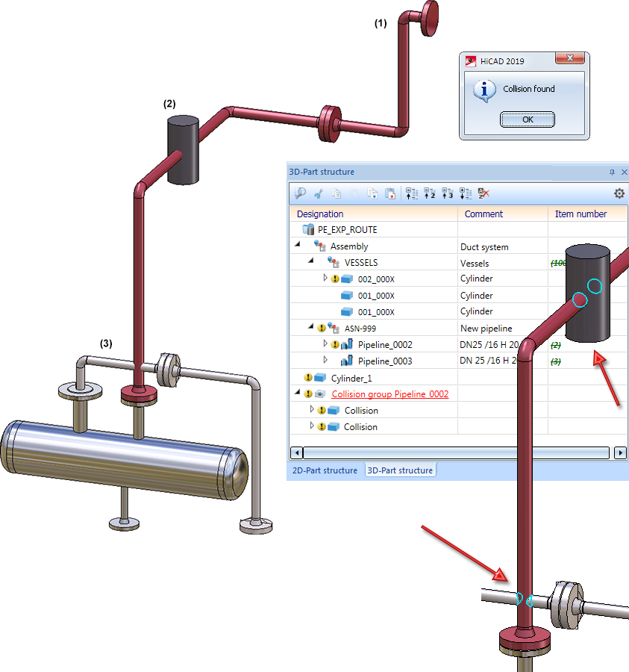629x672 pixels.
Task: Collapse the VESSELS node
Action: click(311, 261)
